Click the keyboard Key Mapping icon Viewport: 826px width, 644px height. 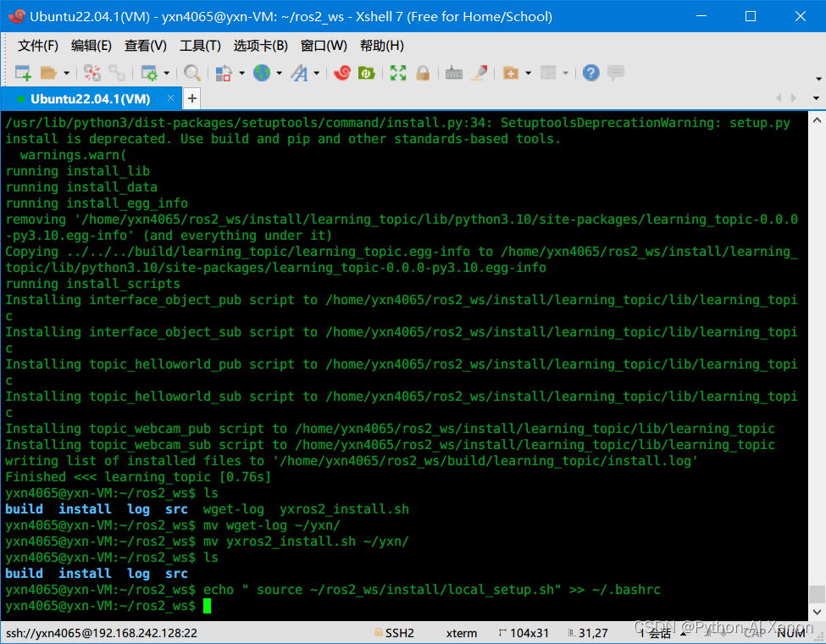click(x=454, y=73)
